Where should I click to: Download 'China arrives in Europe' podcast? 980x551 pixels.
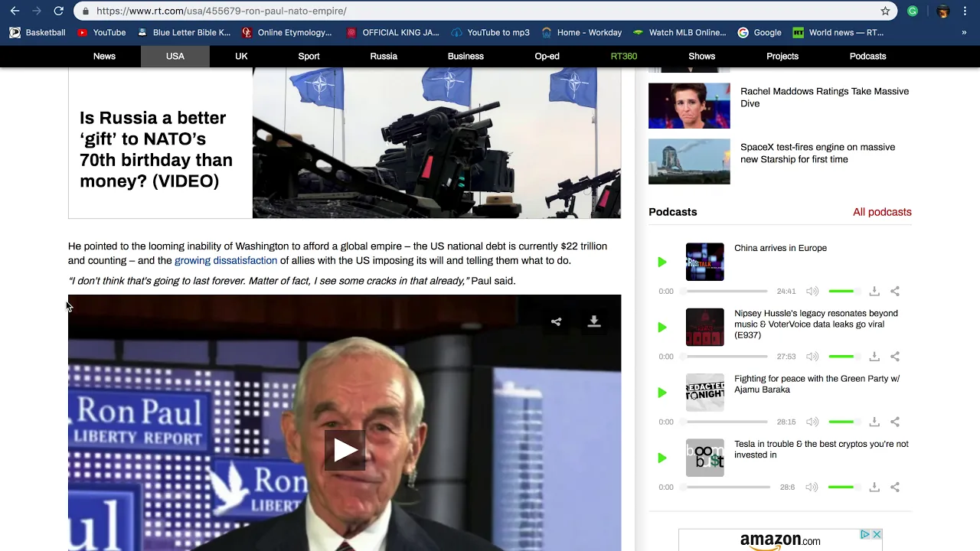point(874,292)
